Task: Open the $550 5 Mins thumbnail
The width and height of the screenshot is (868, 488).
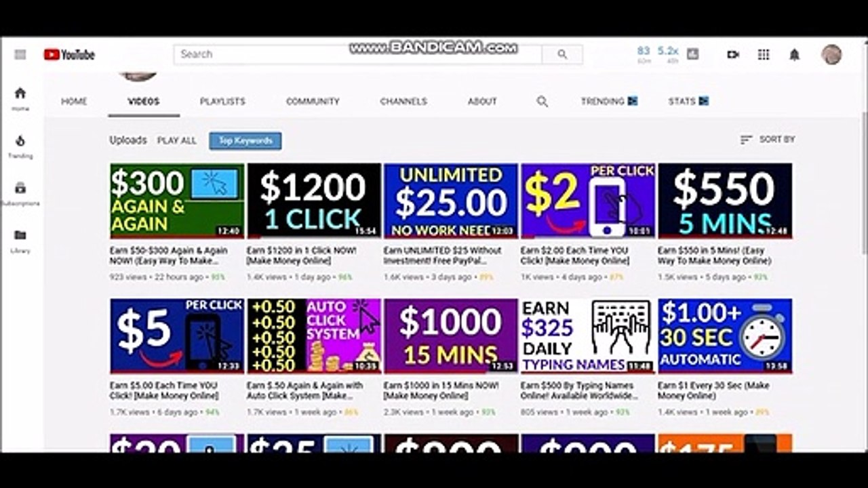Action: point(725,201)
